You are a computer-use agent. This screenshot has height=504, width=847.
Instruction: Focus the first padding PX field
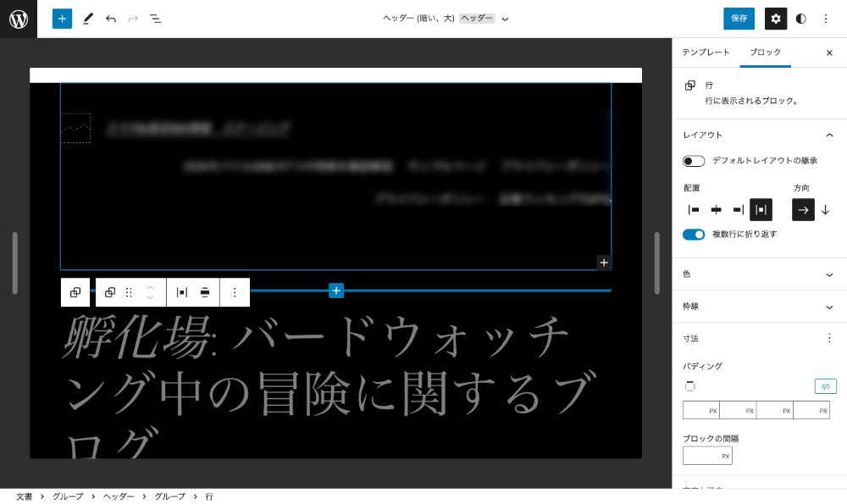701,411
